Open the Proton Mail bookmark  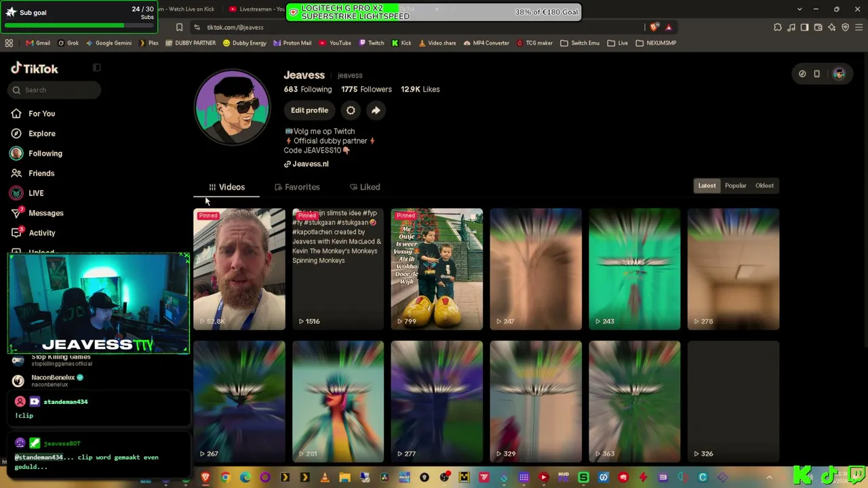point(292,43)
